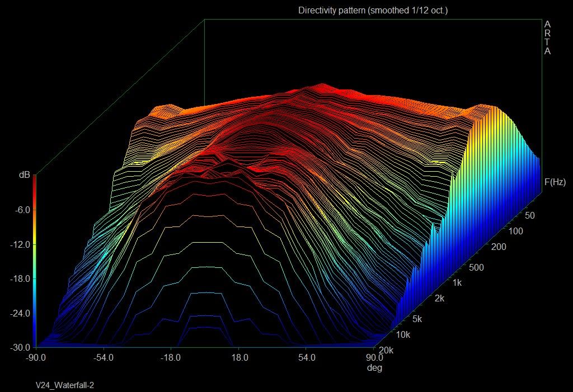The width and height of the screenshot is (573, 392).
Task: Select the -24.0 dB axis label
Action: (20, 313)
